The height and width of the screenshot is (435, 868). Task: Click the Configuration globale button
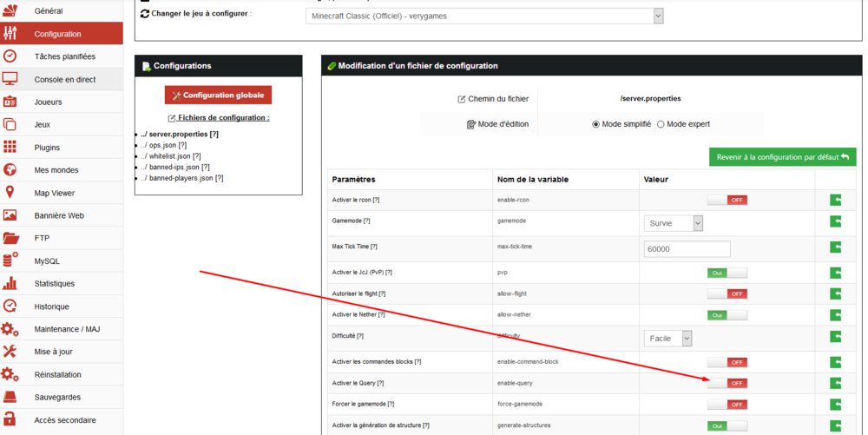(x=219, y=95)
